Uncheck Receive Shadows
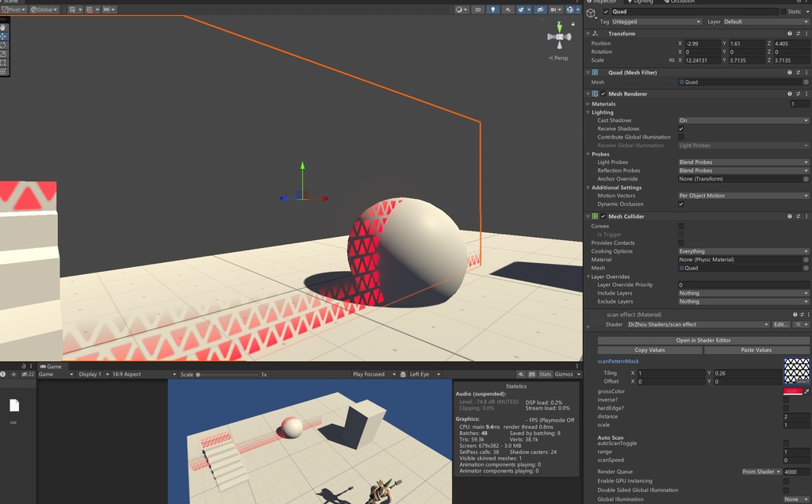 pyautogui.click(x=681, y=129)
